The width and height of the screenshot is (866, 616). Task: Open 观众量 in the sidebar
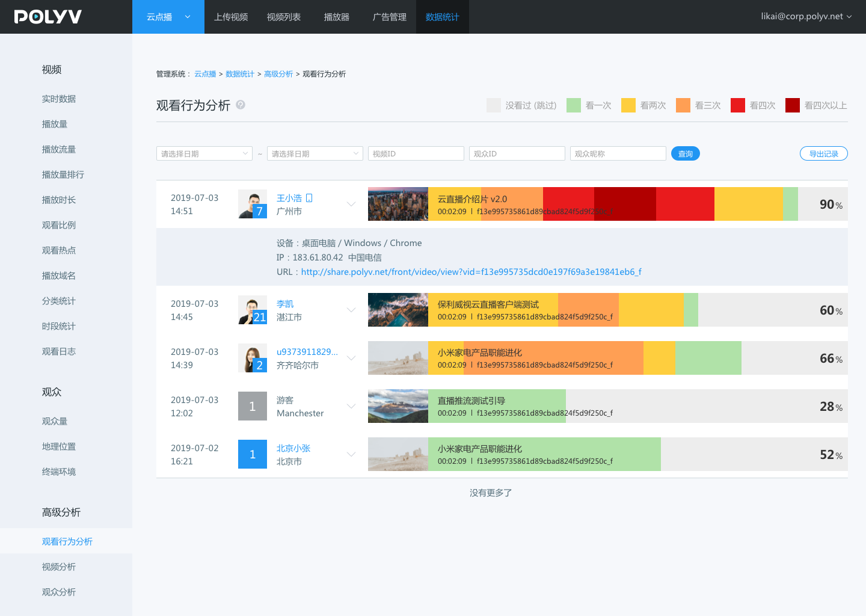(55, 421)
